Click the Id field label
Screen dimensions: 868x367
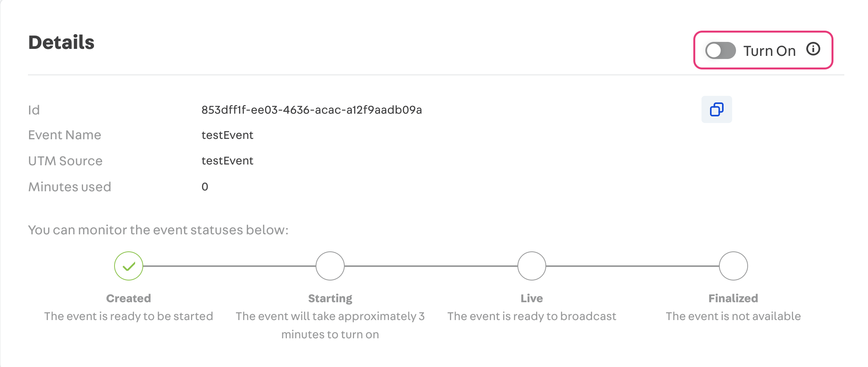click(34, 110)
